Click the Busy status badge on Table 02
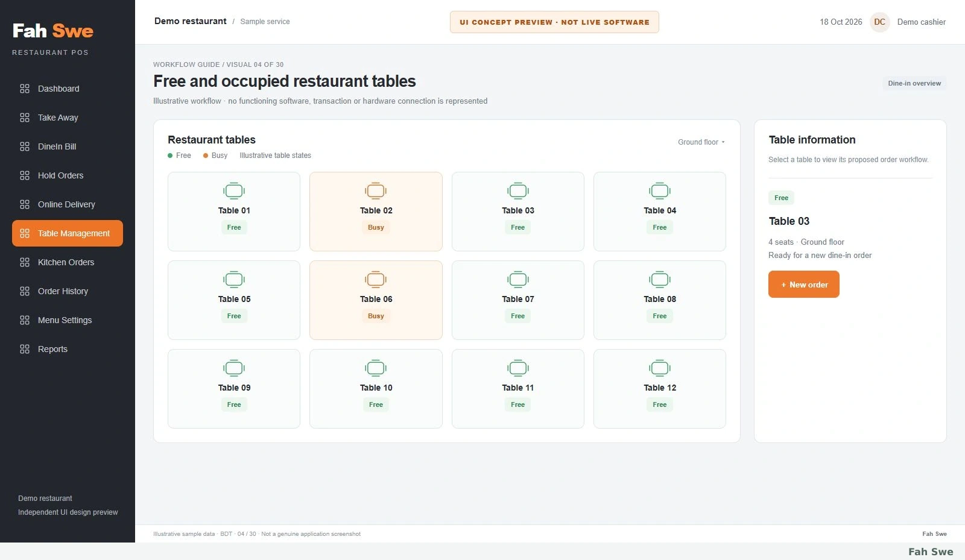Image resolution: width=965 pixels, height=560 pixels. (376, 227)
